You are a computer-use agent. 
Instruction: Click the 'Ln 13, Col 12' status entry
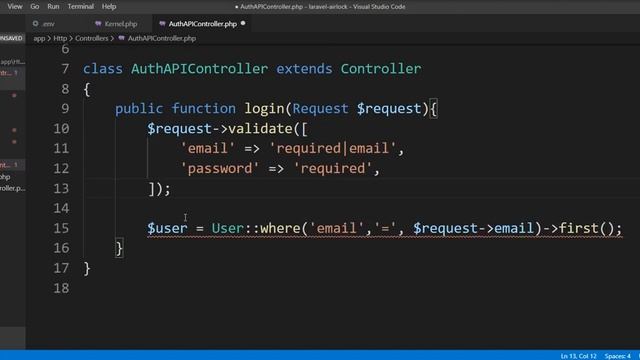[578, 356]
